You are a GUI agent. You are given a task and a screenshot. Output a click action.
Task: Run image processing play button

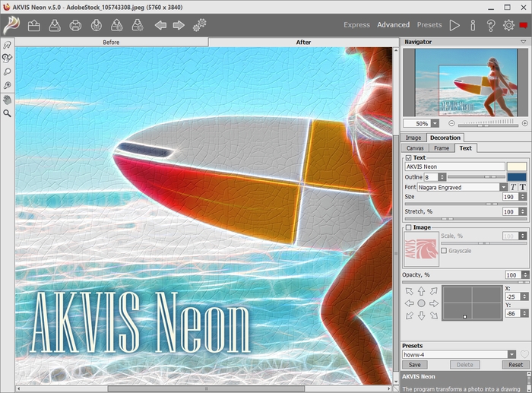coord(454,25)
